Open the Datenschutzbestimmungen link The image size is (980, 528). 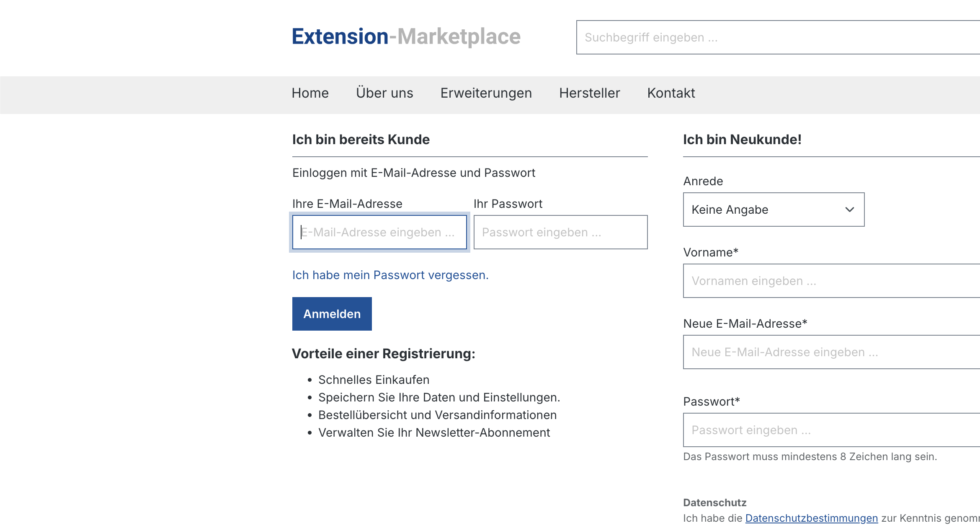pyautogui.click(x=811, y=518)
